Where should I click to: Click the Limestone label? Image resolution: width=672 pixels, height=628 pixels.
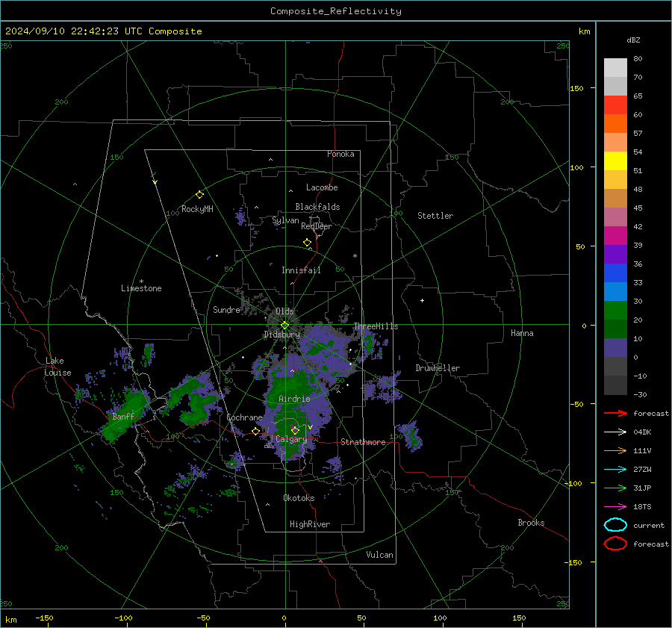click(x=141, y=288)
